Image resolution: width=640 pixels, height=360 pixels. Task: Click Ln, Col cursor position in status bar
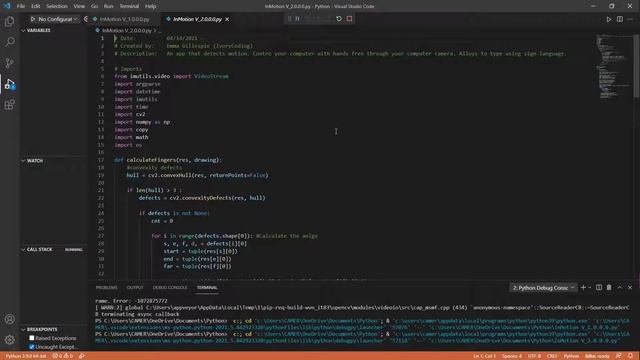coord(484,356)
